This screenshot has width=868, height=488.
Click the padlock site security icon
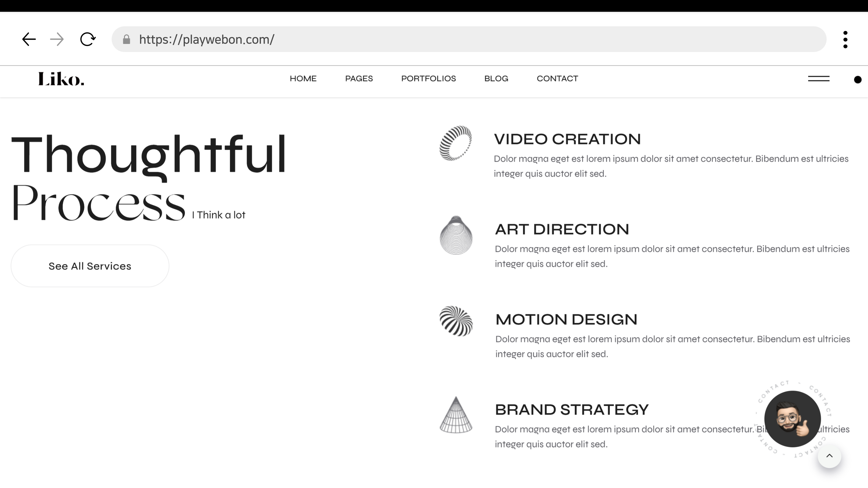[126, 40]
